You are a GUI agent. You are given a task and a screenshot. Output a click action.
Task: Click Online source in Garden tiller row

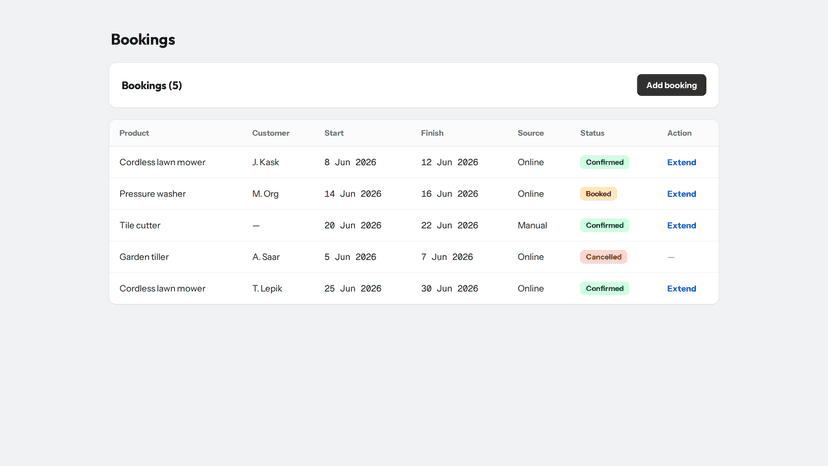pyautogui.click(x=530, y=257)
